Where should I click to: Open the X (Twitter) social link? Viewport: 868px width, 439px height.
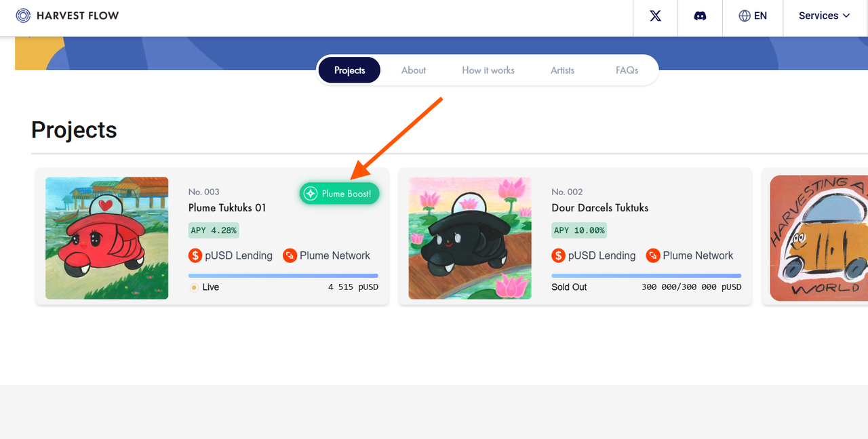click(655, 16)
